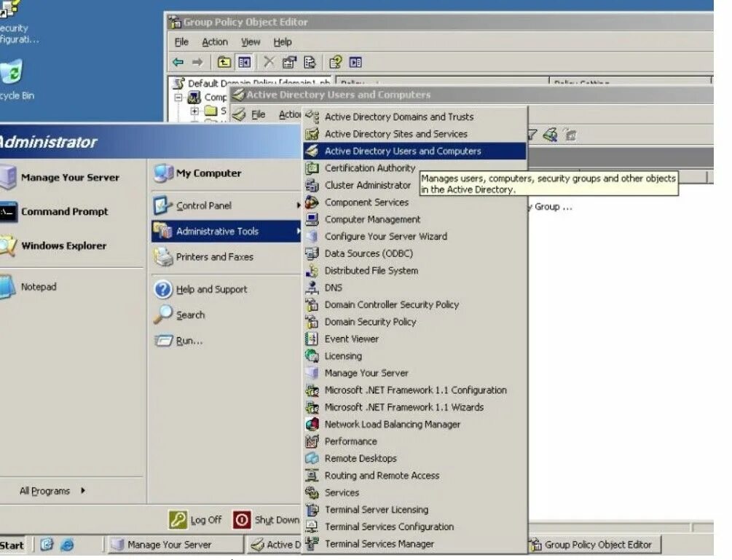Launch Configure Your Server Wizard
Viewport: 732px width, 560px height.
pyautogui.click(x=414, y=236)
